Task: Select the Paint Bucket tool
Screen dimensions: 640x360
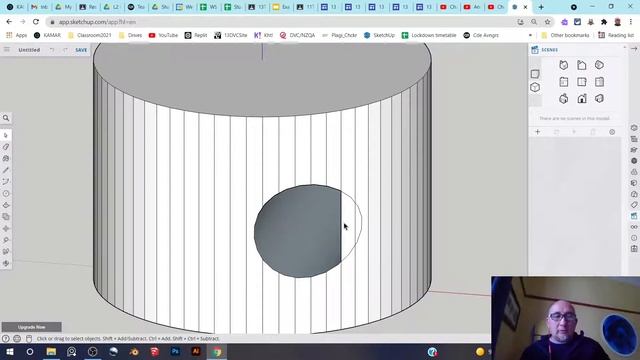Action: pos(6,158)
